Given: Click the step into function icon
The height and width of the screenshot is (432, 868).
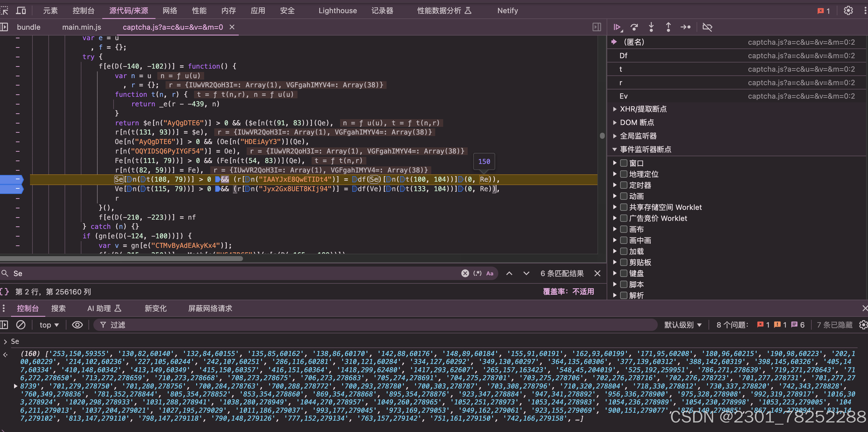Looking at the screenshot, I should click(651, 27).
